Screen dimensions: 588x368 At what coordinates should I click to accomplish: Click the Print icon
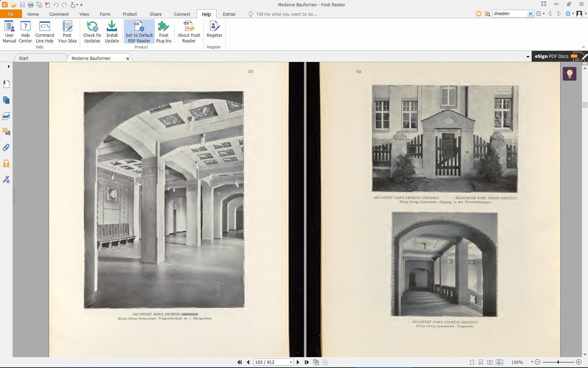coord(31,5)
